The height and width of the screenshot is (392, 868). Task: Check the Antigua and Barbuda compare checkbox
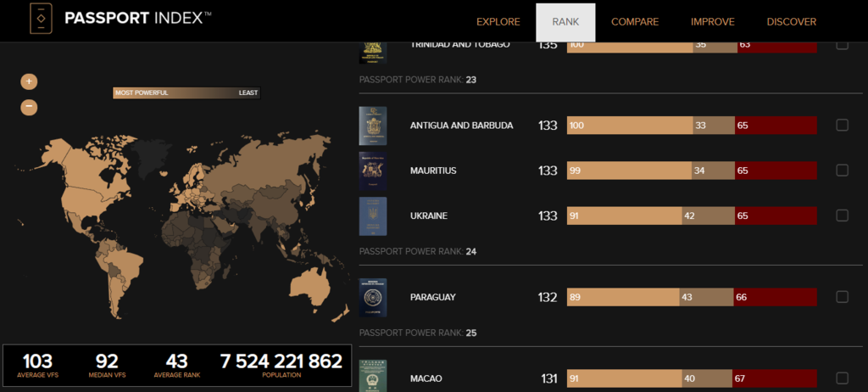click(x=842, y=126)
